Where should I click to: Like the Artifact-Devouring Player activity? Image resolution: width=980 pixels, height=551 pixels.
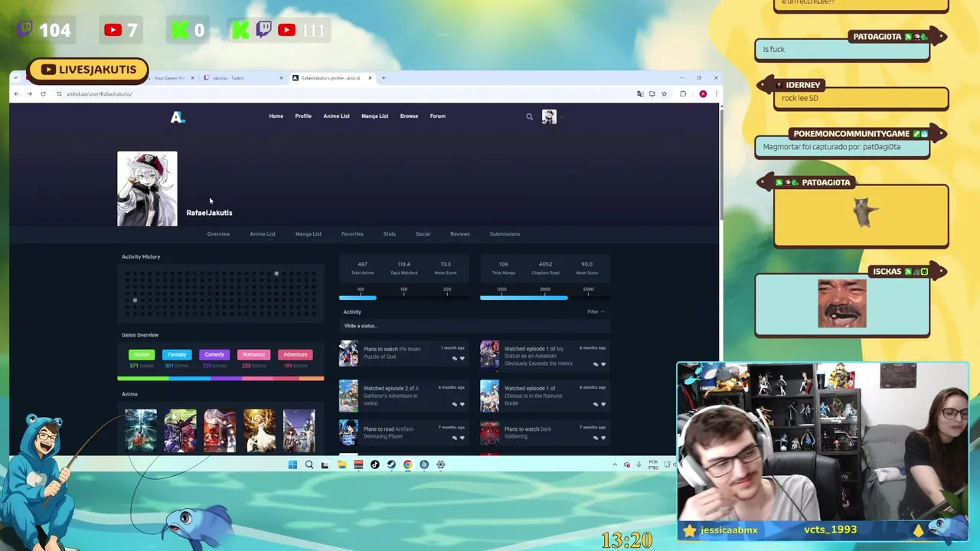462,438
